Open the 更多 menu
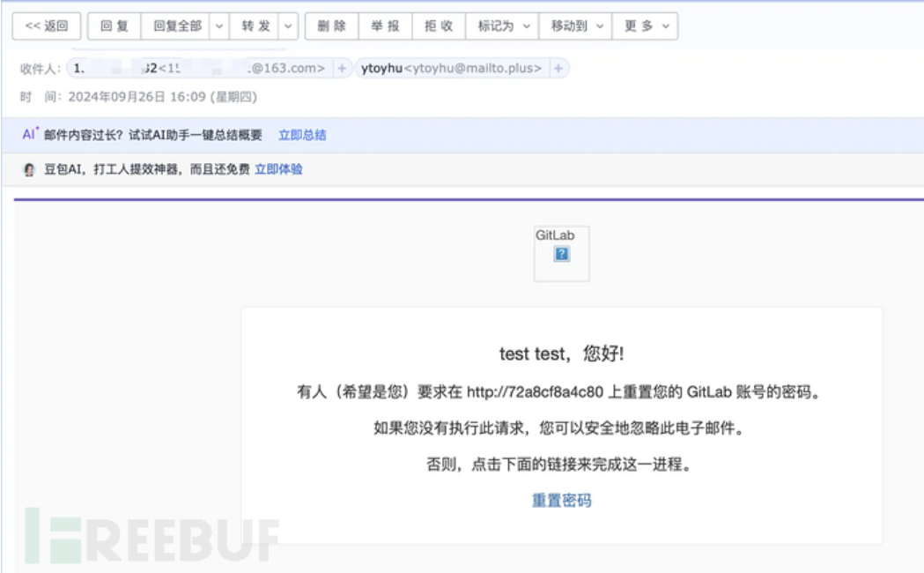Image resolution: width=924 pixels, height=573 pixels. pos(647,26)
